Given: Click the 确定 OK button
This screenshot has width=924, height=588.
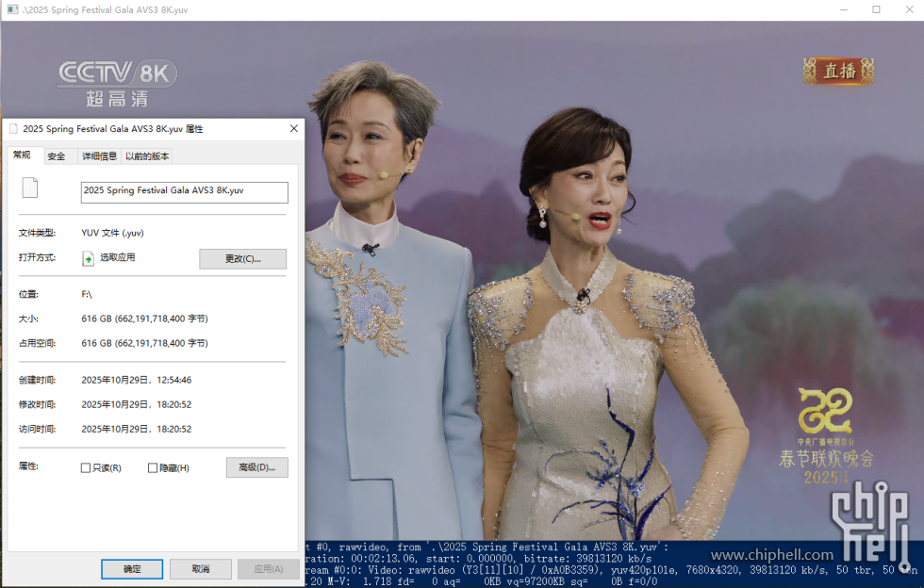Looking at the screenshot, I should tap(131, 568).
